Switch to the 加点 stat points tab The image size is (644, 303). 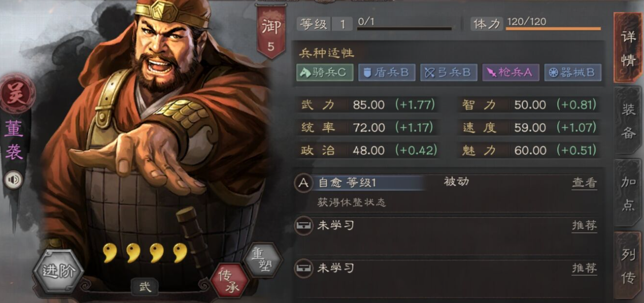coord(628,193)
